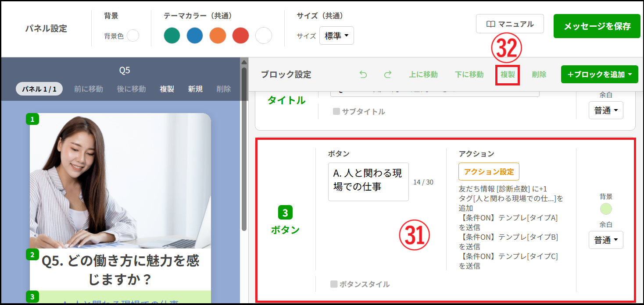Click 複製 in block settings toolbar
The height and width of the screenshot is (305, 644).
(508, 74)
